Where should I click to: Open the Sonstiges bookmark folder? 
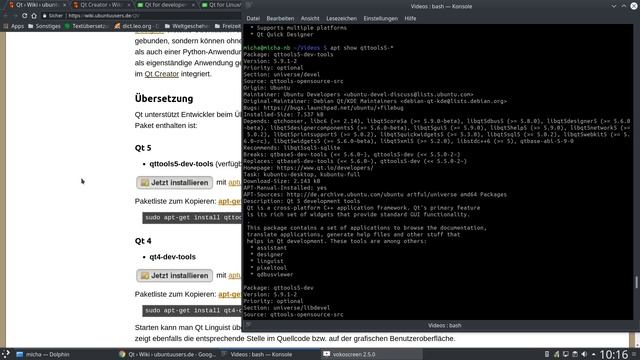click(x=44, y=26)
